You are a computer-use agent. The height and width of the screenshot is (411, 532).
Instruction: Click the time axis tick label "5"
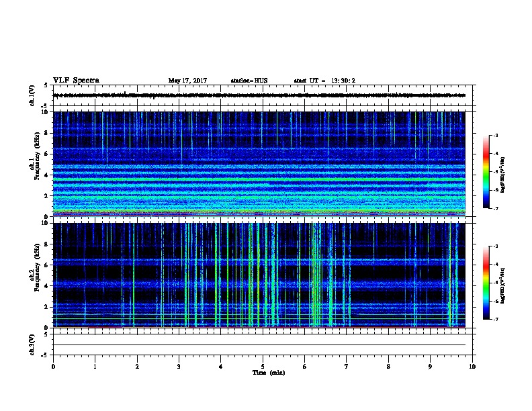tap(263, 367)
